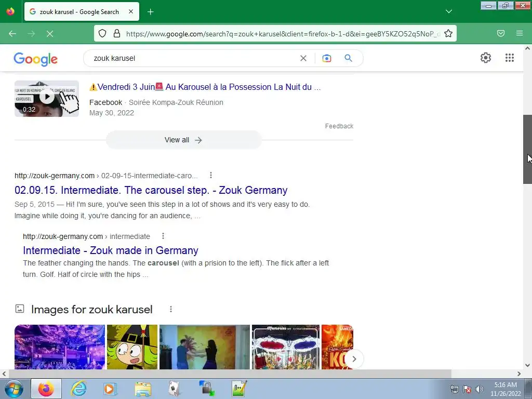Select the zouk karusel - Google Search tab
The width and height of the screenshot is (532, 399).
coord(82,11)
